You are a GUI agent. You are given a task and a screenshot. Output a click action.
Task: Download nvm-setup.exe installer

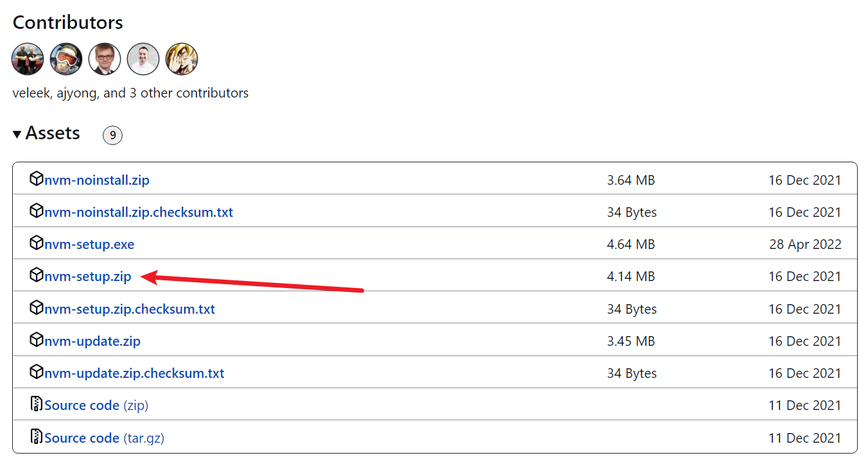click(89, 244)
